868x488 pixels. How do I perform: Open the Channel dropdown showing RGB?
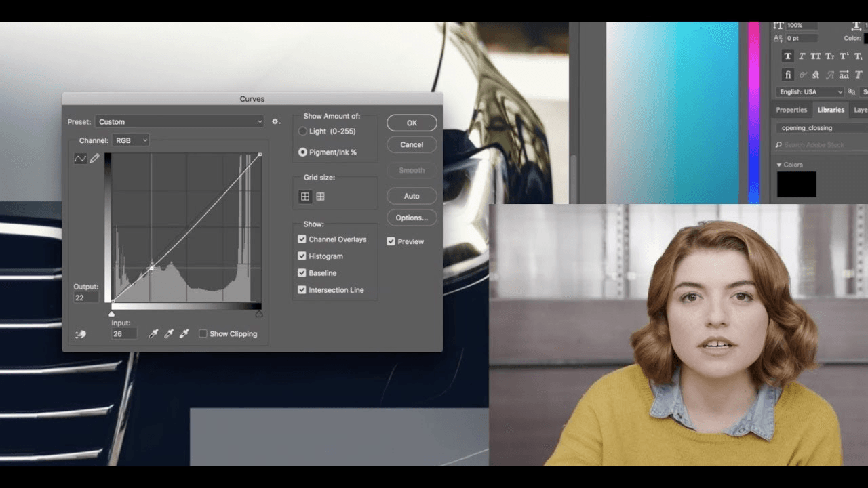[x=130, y=140]
